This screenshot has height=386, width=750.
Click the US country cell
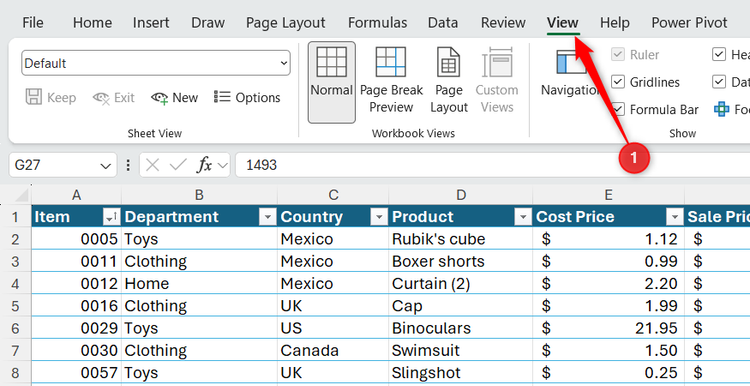coord(333,328)
